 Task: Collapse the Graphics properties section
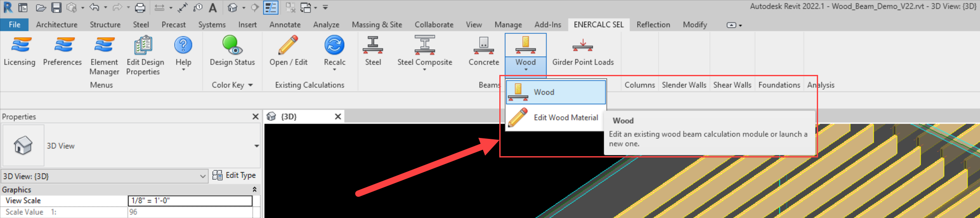point(255,189)
